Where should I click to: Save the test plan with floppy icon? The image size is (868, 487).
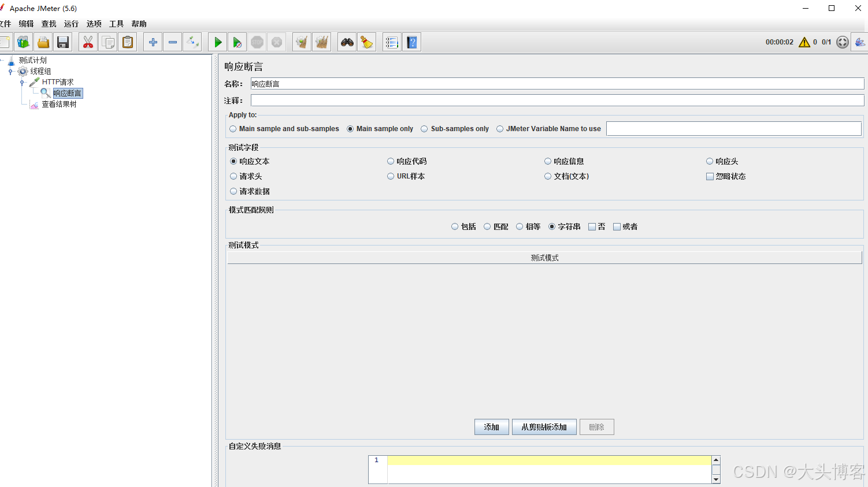coord(63,42)
